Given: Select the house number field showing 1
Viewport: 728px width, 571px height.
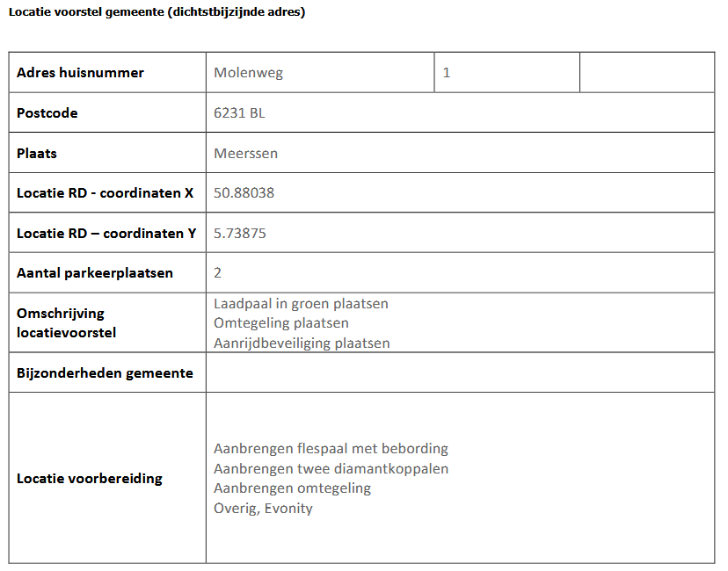Looking at the screenshot, I should tap(447, 73).
